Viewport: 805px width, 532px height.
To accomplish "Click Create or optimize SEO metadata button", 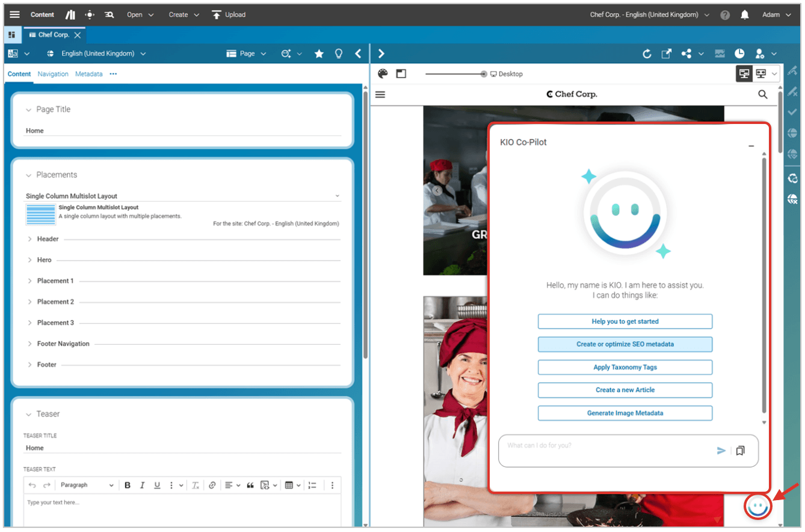I will 625,344.
